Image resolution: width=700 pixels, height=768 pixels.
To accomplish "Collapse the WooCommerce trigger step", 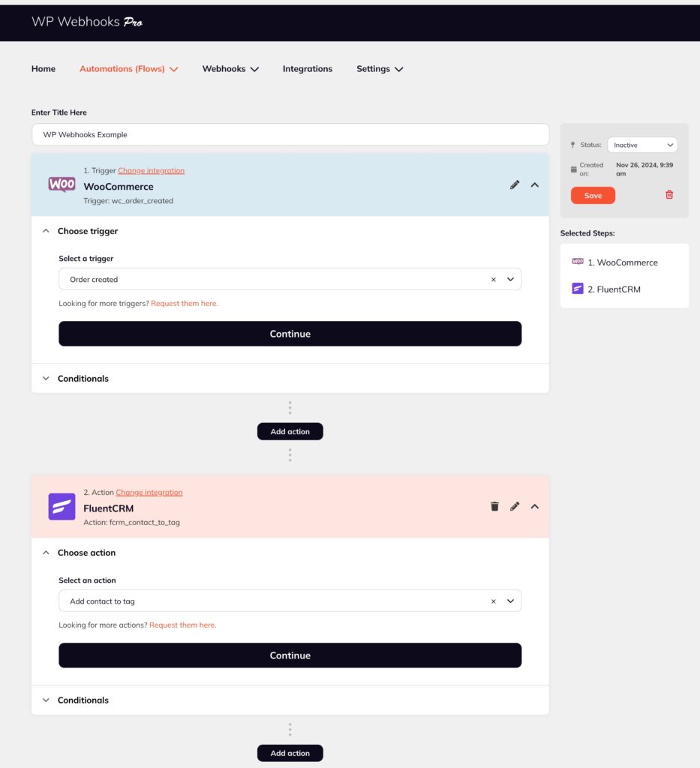I will (x=535, y=184).
